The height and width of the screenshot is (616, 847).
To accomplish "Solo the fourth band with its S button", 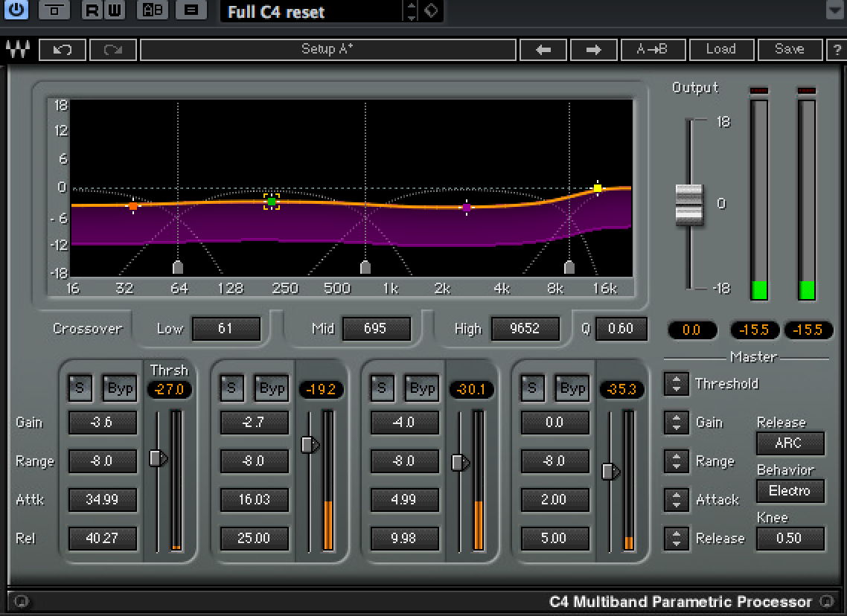I will (532, 388).
